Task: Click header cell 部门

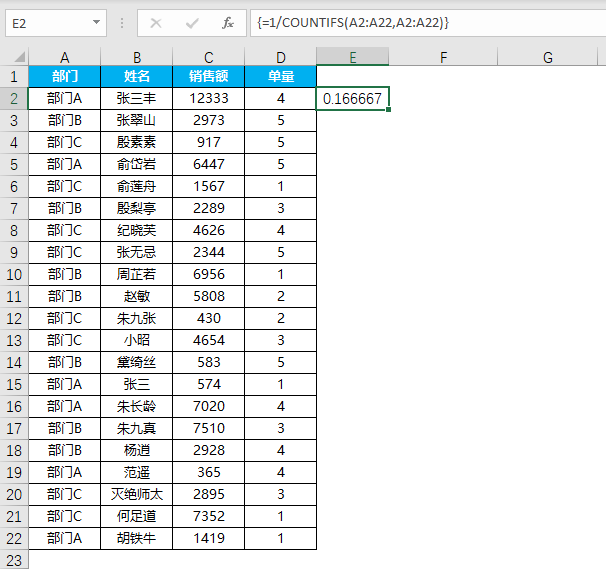Action: point(65,77)
